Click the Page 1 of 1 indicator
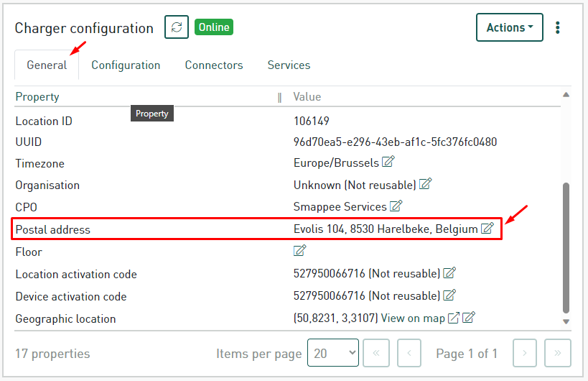Viewport: 588px width, 381px height. [467, 354]
